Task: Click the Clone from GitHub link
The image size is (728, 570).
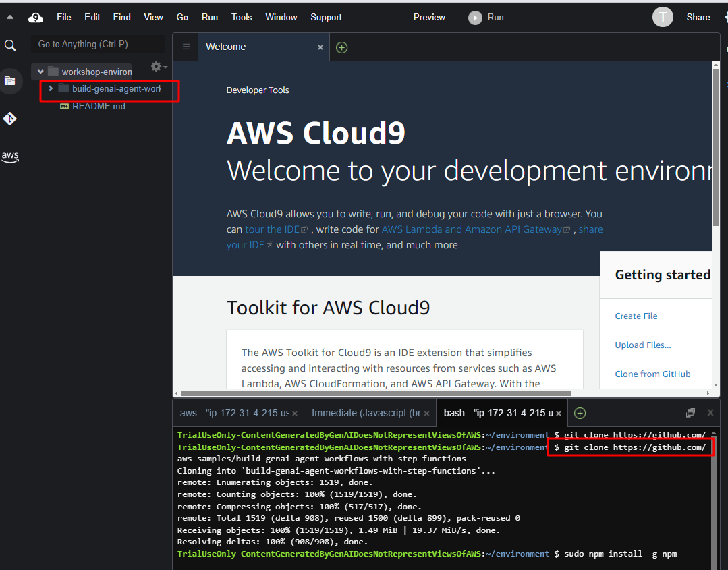Action: 652,374
